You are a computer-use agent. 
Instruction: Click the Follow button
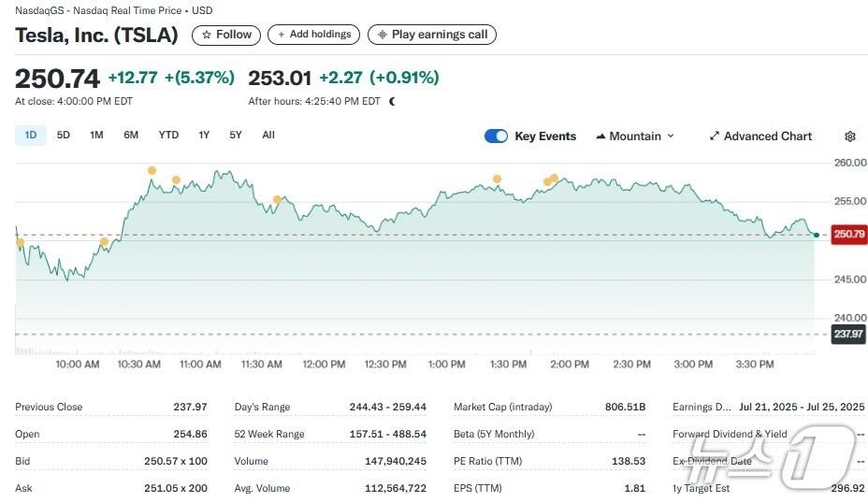[227, 35]
